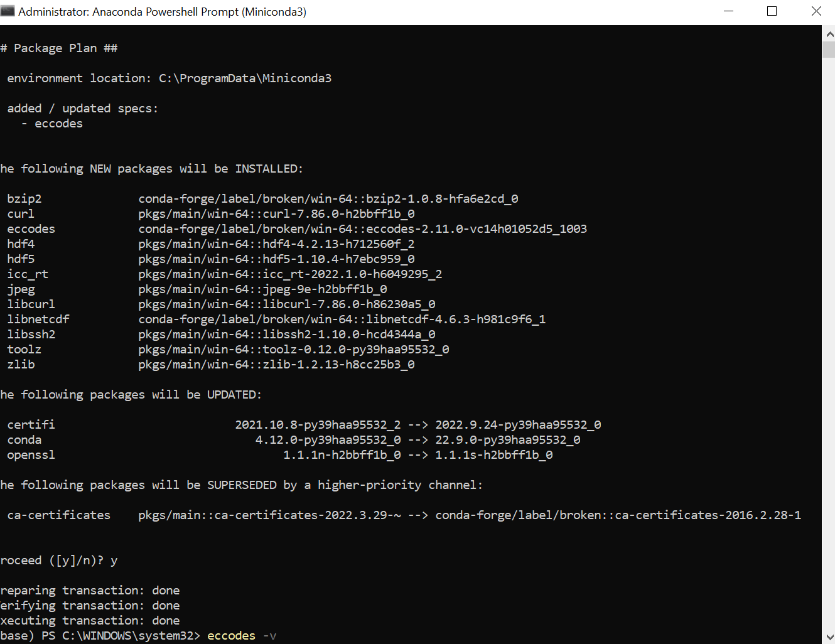Click the SUPERSEDED by higher-priority channel line
This screenshot has height=644, width=835.
[x=242, y=485]
